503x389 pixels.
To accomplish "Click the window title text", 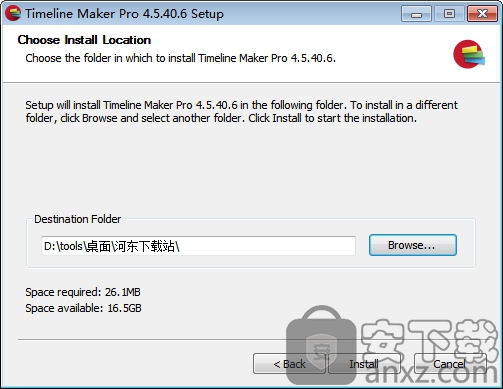I will coord(124,14).
